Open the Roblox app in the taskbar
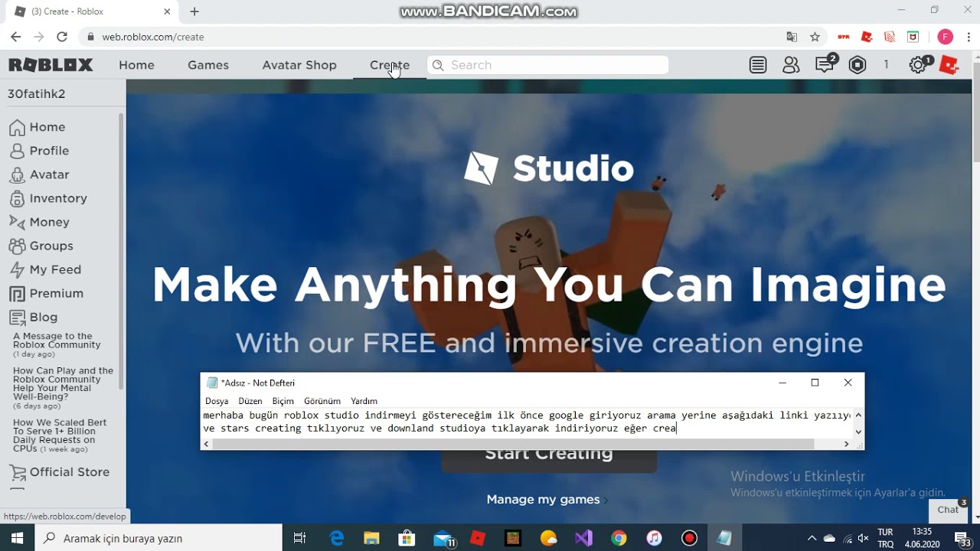Screen dimensions: 980x551 478,538
